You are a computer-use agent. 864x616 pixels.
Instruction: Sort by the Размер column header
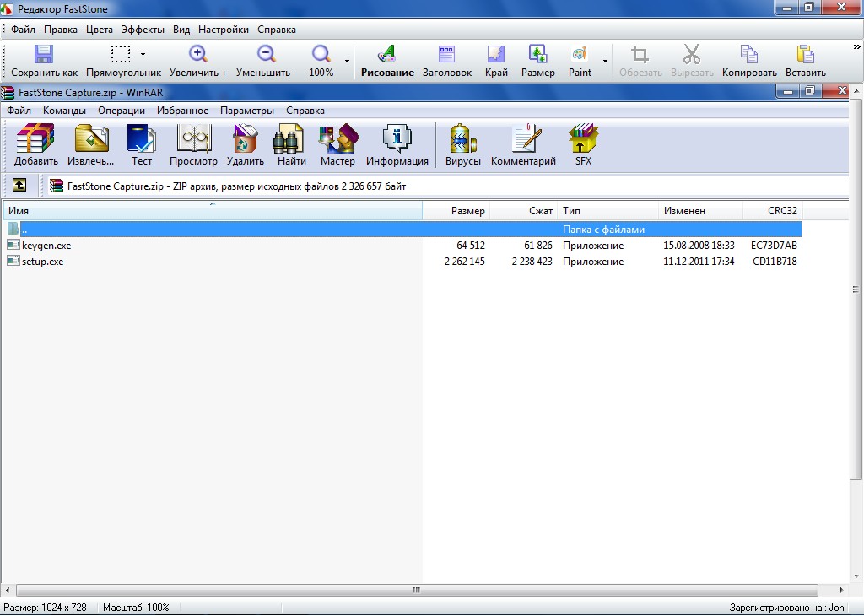(x=456, y=210)
